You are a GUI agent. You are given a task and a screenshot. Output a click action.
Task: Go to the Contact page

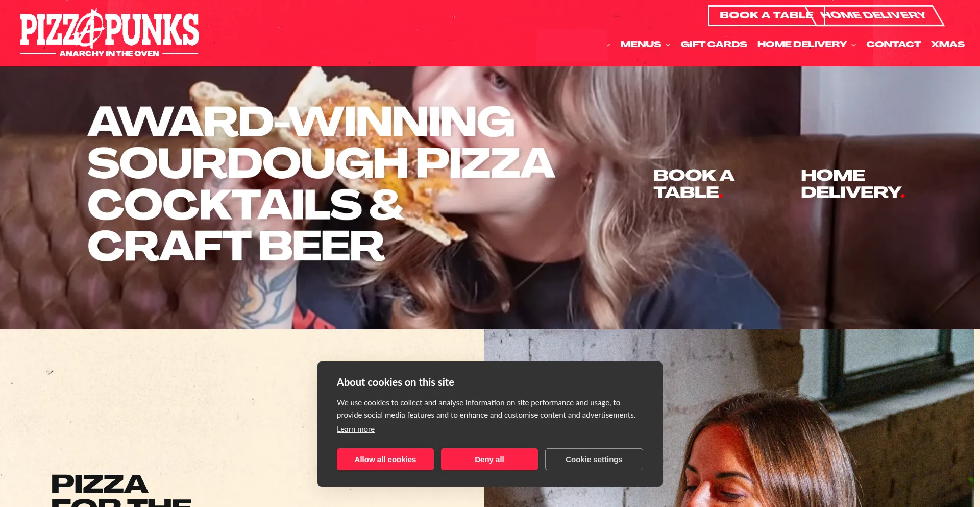click(x=893, y=44)
